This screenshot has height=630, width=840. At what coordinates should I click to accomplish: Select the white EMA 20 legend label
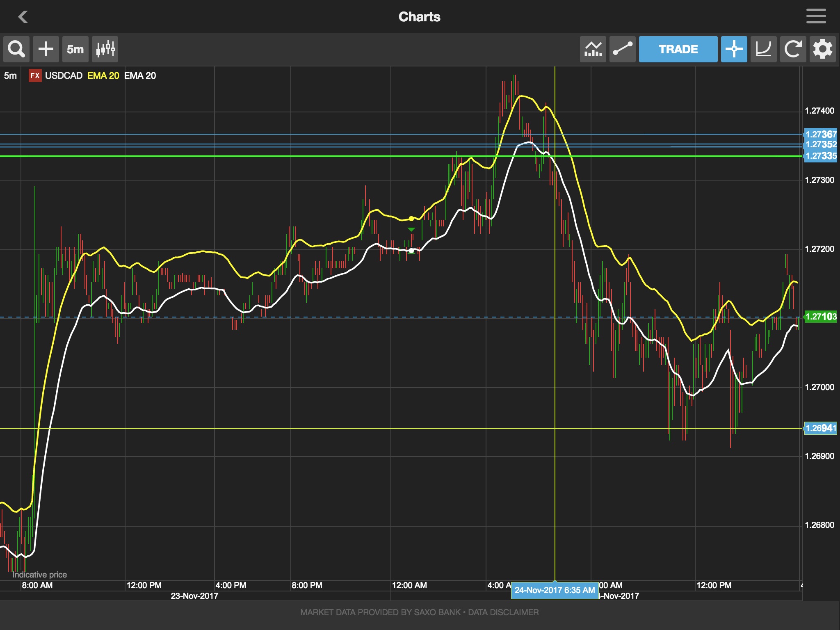click(140, 75)
